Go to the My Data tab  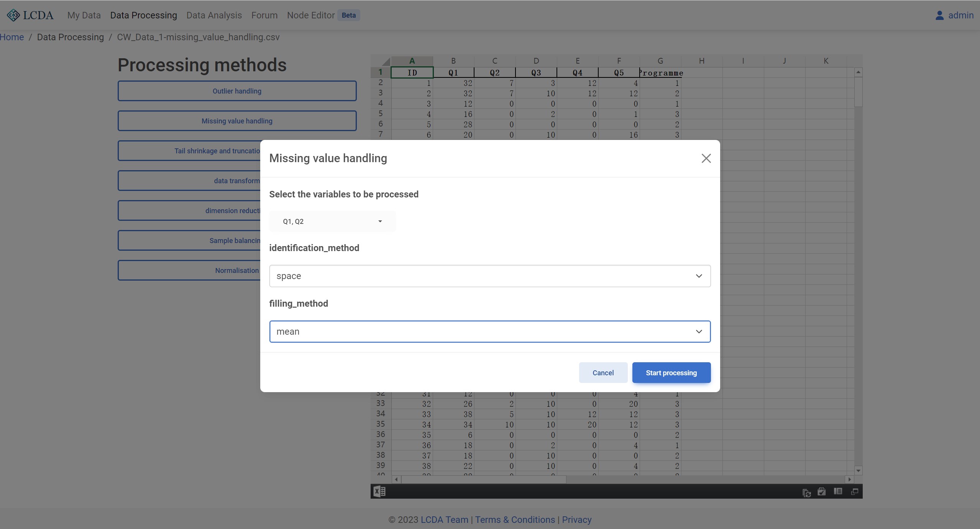pyautogui.click(x=84, y=15)
